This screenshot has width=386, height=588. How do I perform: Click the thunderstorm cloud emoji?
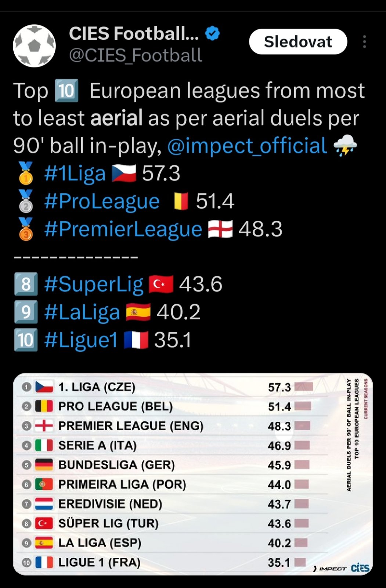coord(345,146)
